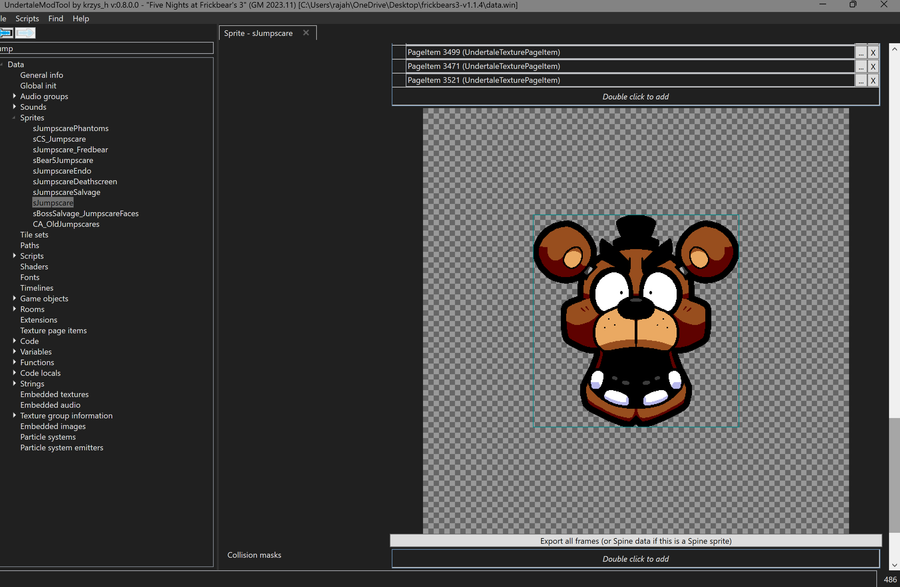Select sCS_Jumpscare sprite

click(x=59, y=139)
